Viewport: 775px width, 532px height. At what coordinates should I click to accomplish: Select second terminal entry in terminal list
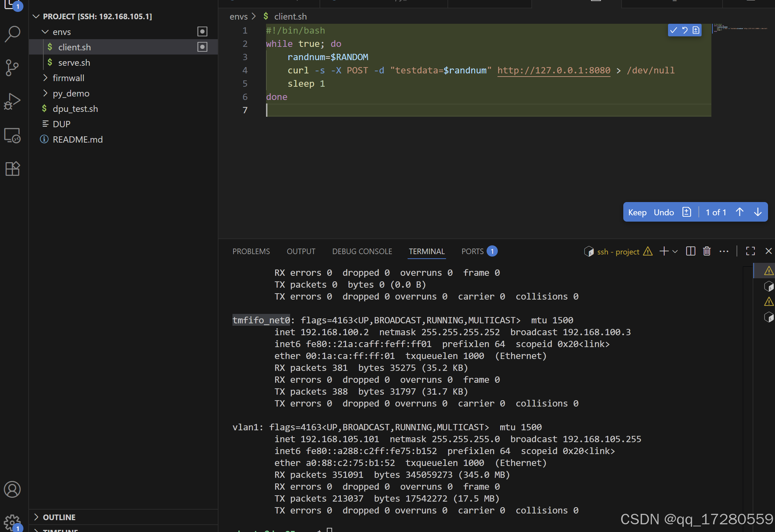[769, 286]
